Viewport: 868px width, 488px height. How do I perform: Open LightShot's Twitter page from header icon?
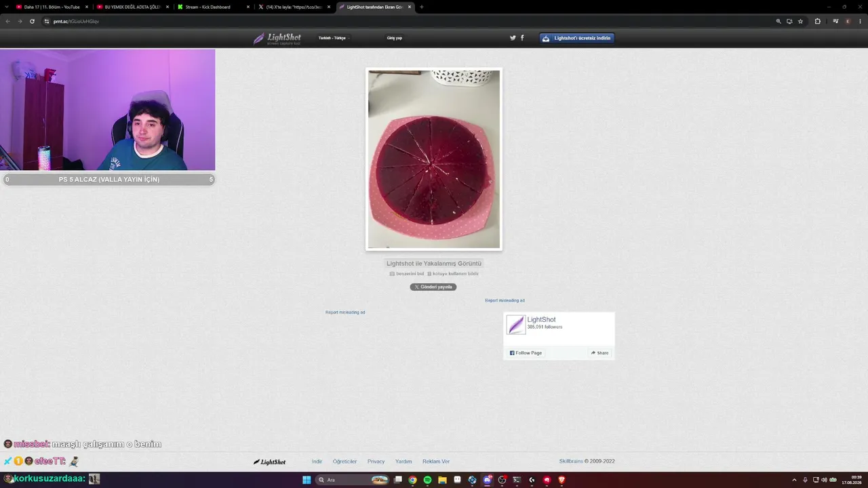coord(513,38)
